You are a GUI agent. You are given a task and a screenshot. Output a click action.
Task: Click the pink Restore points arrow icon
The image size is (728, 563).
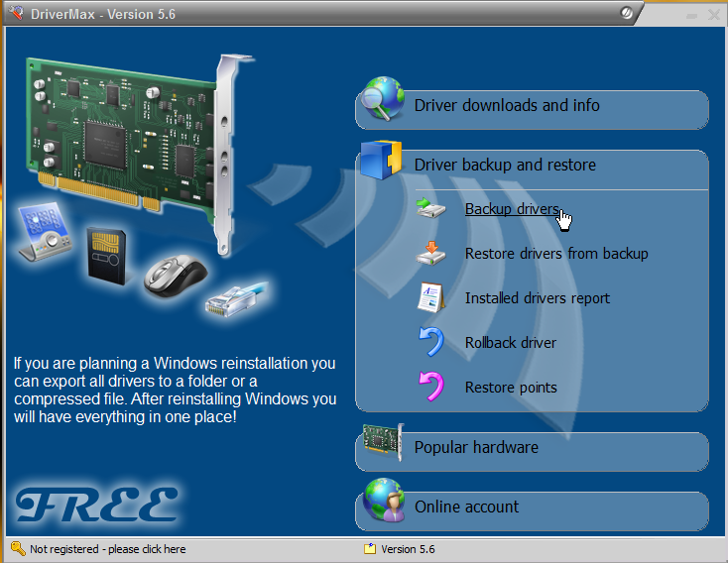coord(431,388)
